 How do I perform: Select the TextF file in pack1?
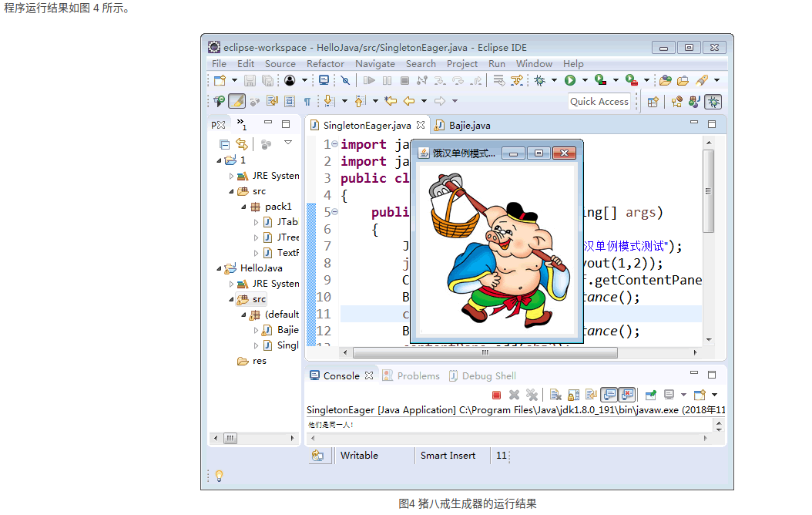point(281,253)
